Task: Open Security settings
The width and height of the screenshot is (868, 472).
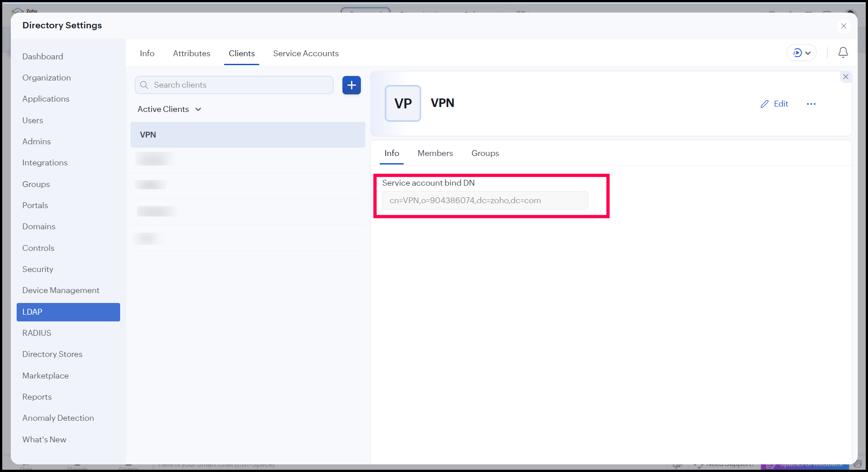Action: pyautogui.click(x=38, y=269)
